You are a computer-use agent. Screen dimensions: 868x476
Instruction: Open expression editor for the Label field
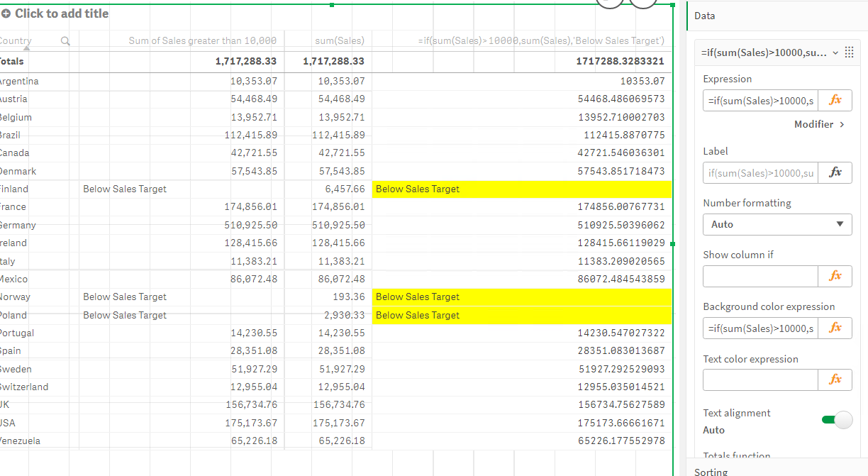[835, 172]
